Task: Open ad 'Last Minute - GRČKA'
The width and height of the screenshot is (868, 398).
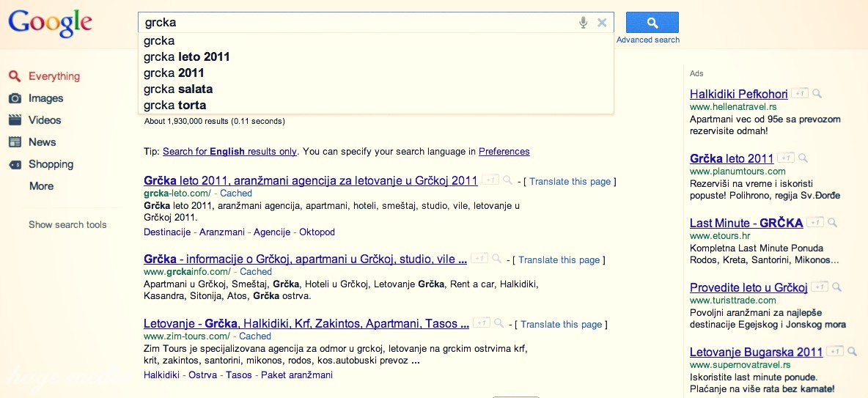Action: click(x=746, y=223)
